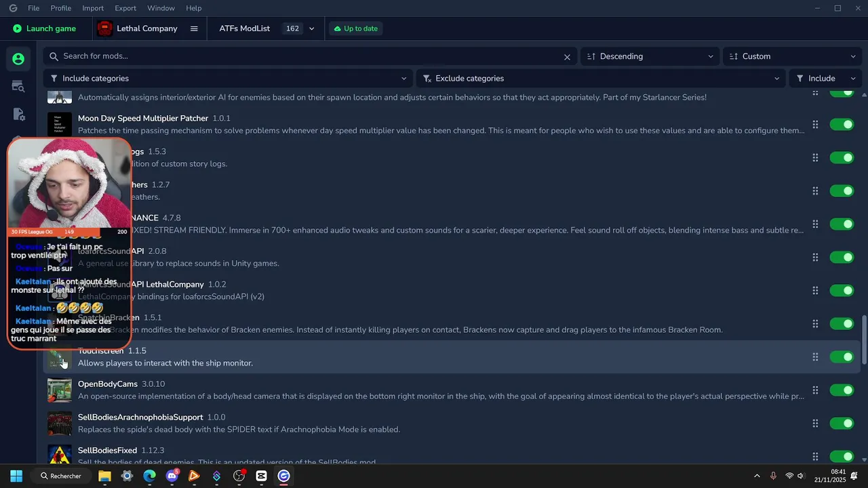
Task: Click the Launch game button
Action: click(x=45, y=28)
